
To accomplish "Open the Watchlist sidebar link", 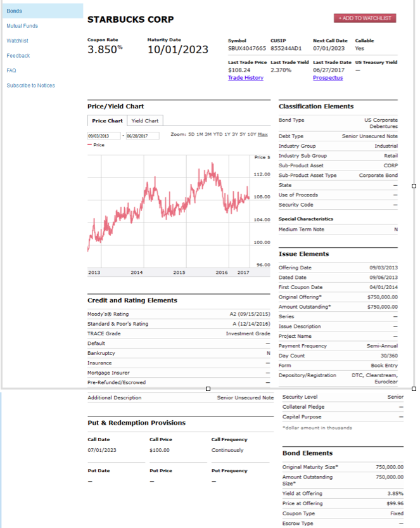I will [x=18, y=41].
